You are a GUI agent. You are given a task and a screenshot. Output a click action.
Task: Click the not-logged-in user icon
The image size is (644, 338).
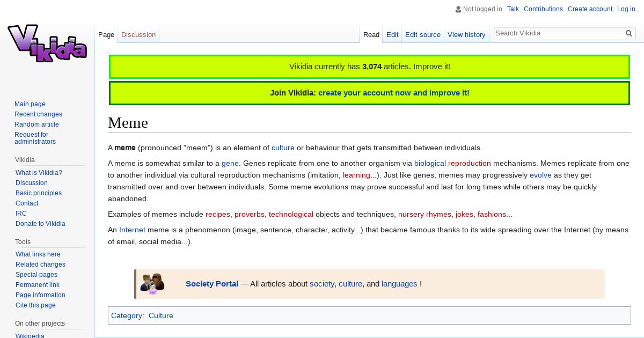click(458, 9)
